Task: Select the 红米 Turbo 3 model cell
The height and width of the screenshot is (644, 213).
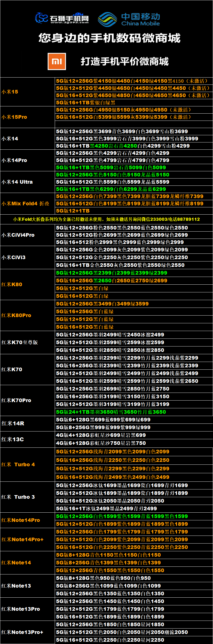Action: [28, 497]
